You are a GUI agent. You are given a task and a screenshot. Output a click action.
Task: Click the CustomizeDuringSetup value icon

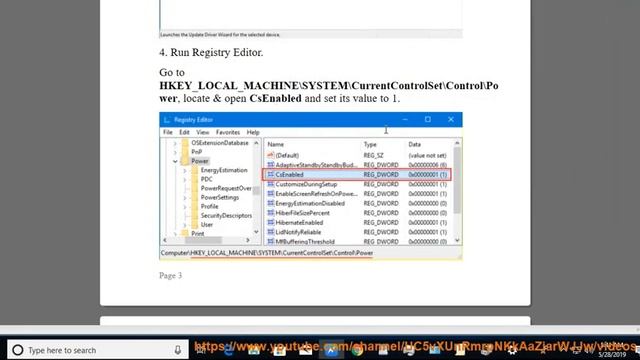pos(271,184)
